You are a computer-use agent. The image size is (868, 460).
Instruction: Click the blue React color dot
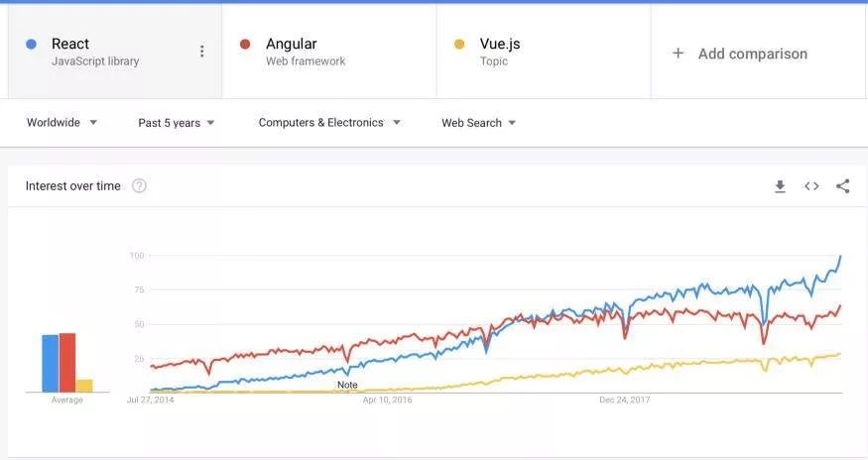click(32, 45)
